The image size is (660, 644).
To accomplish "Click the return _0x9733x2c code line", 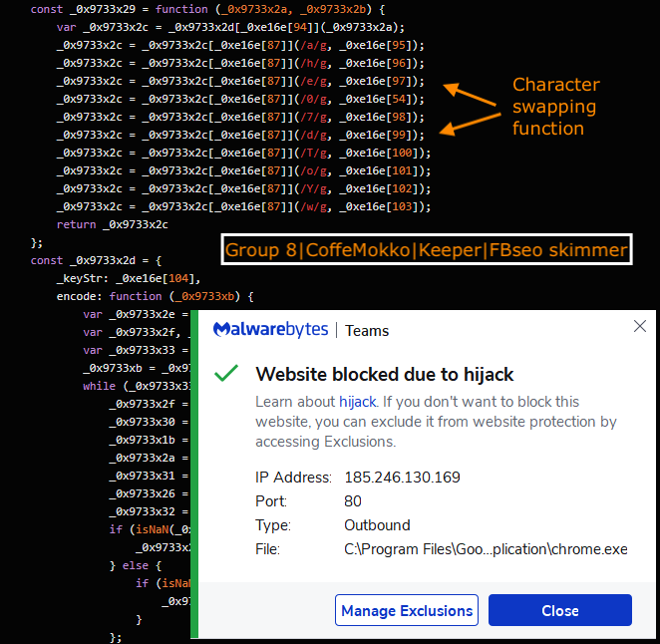I will point(112,224).
